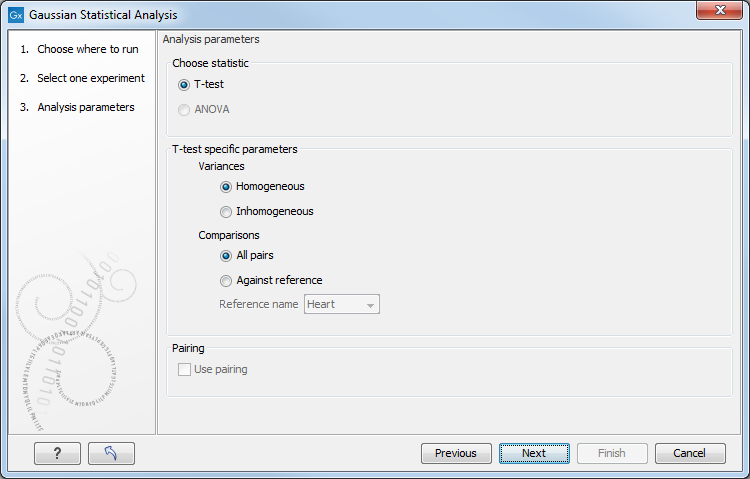
Task: Click the reset undo arrow button
Action: (111, 453)
